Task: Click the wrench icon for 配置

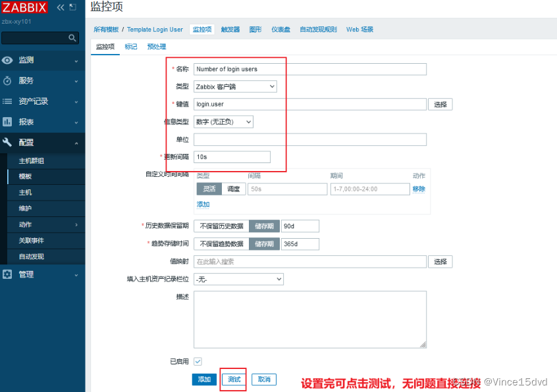Action: click(x=7, y=143)
